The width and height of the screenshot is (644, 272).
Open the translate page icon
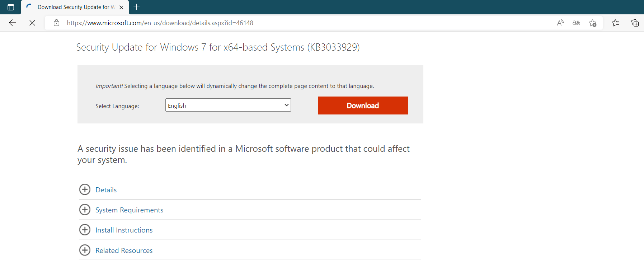pos(576,23)
